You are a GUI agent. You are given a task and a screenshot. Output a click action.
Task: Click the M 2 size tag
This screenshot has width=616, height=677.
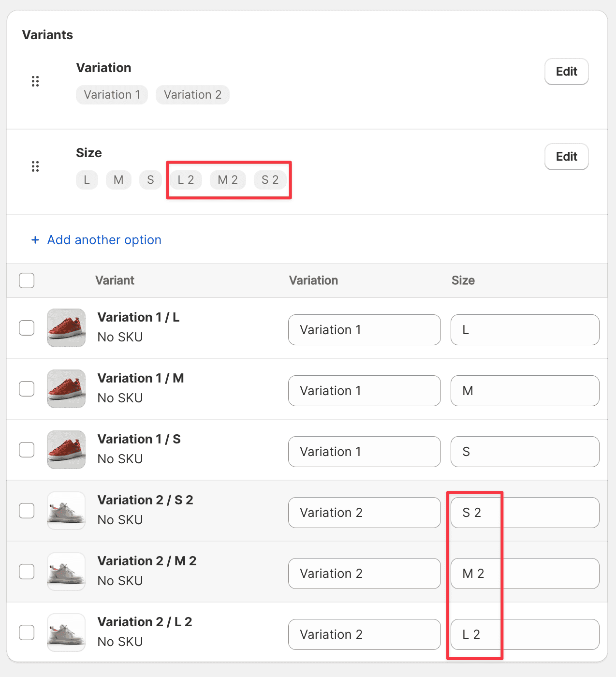click(x=228, y=180)
